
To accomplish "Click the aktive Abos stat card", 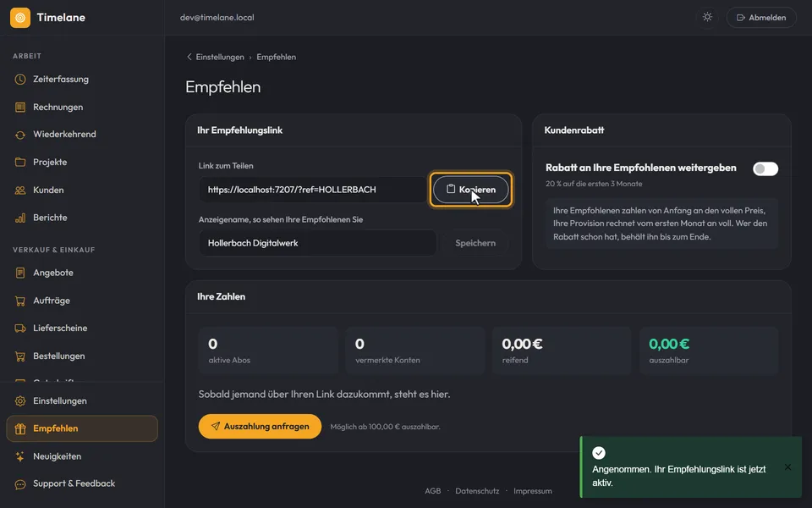I will click(268, 351).
